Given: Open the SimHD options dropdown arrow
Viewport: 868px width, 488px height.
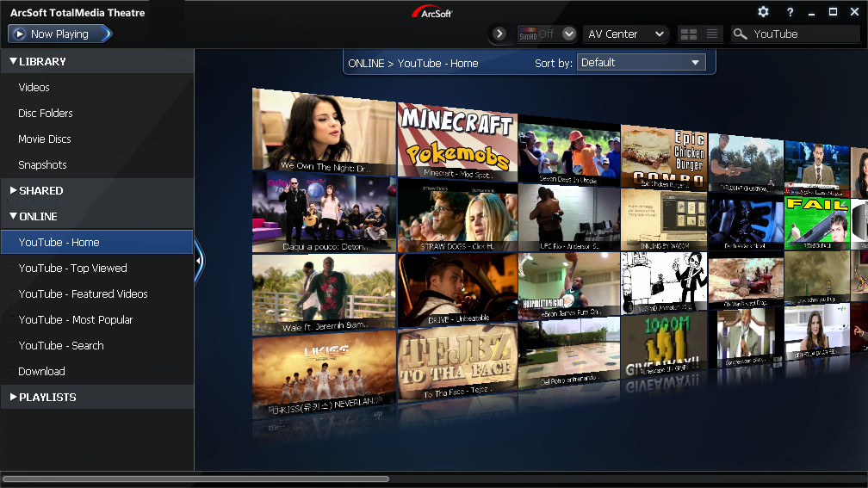Looking at the screenshot, I should tap(568, 34).
